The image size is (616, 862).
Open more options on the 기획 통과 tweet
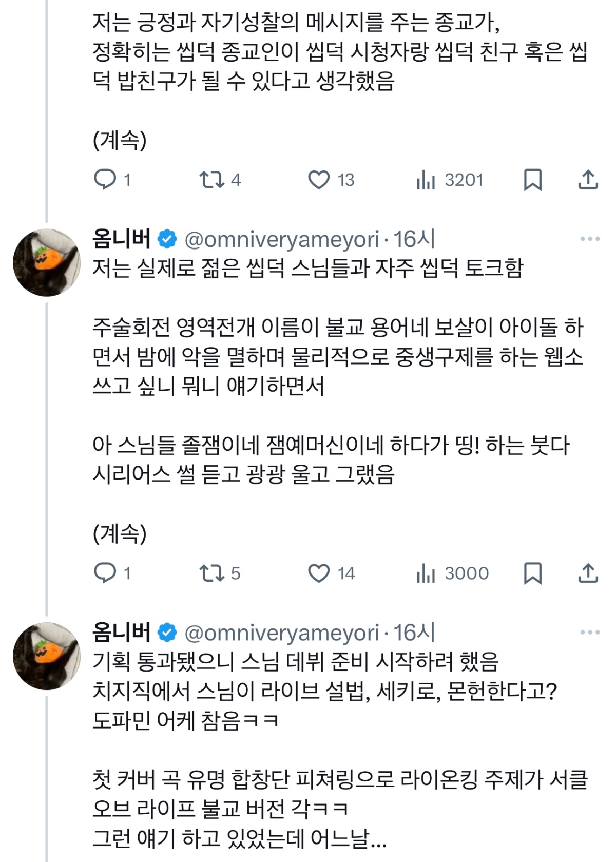click(590, 633)
